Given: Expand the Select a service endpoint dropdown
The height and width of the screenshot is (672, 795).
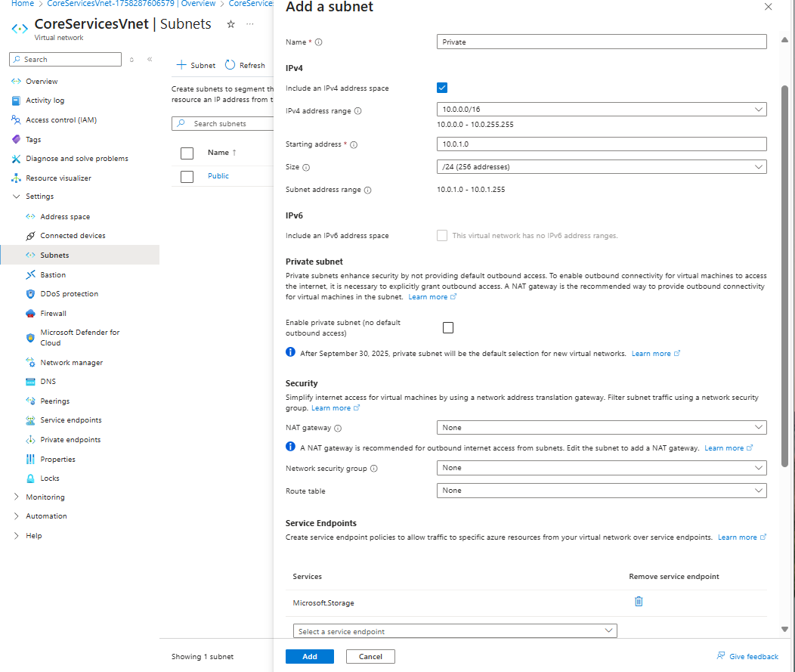Looking at the screenshot, I should click(x=455, y=631).
